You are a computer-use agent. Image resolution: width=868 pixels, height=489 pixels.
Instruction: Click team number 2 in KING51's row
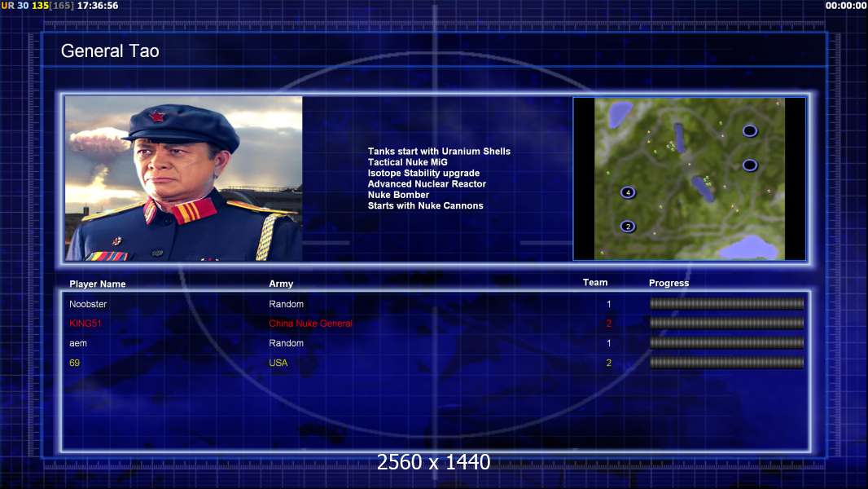pos(608,324)
